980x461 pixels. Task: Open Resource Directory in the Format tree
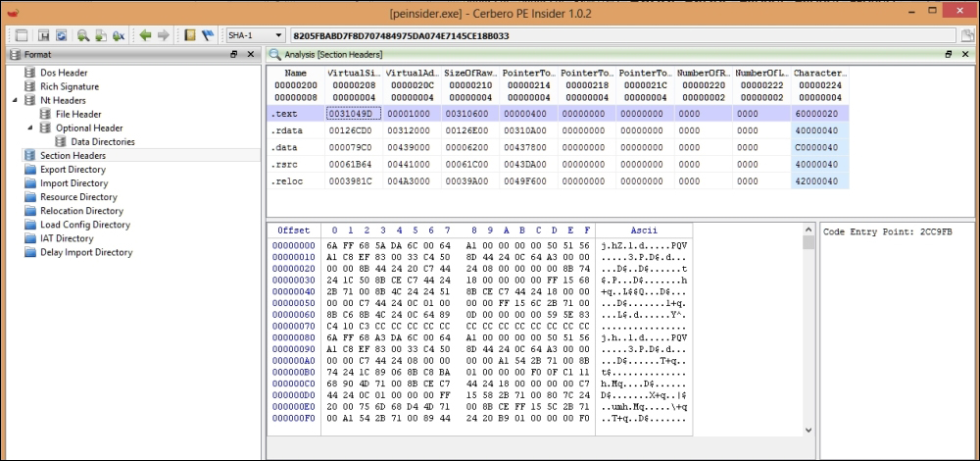pos(78,196)
